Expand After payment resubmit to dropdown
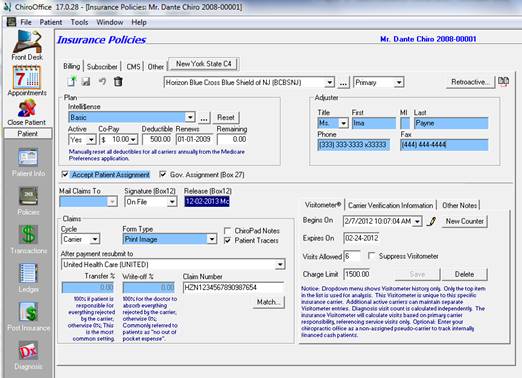This screenshot has width=522, height=378. pyautogui.click(x=280, y=265)
